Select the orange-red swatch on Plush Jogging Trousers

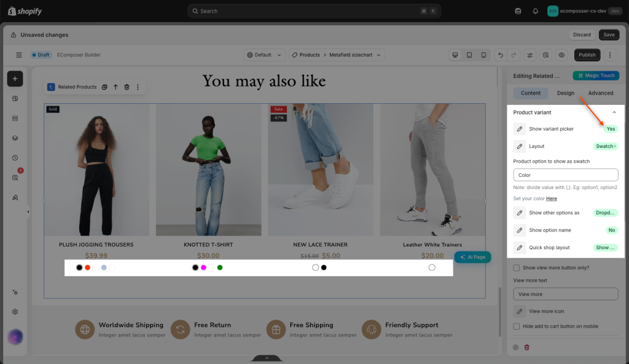(x=87, y=268)
